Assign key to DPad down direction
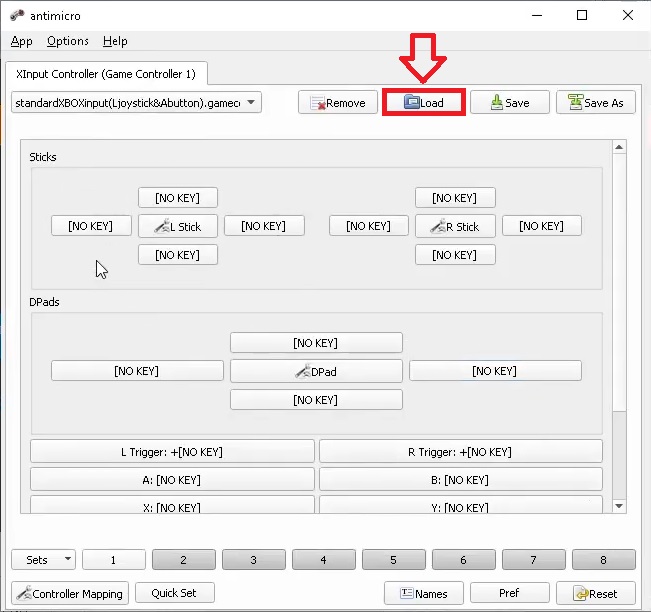Image resolution: width=651 pixels, height=612 pixels. (x=316, y=400)
